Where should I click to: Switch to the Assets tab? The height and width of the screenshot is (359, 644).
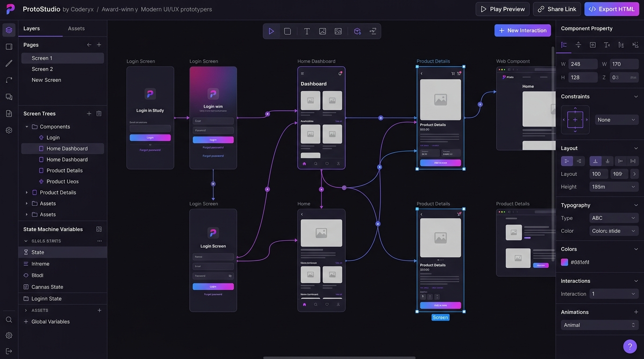pyautogui.click(x=76, y=29)
